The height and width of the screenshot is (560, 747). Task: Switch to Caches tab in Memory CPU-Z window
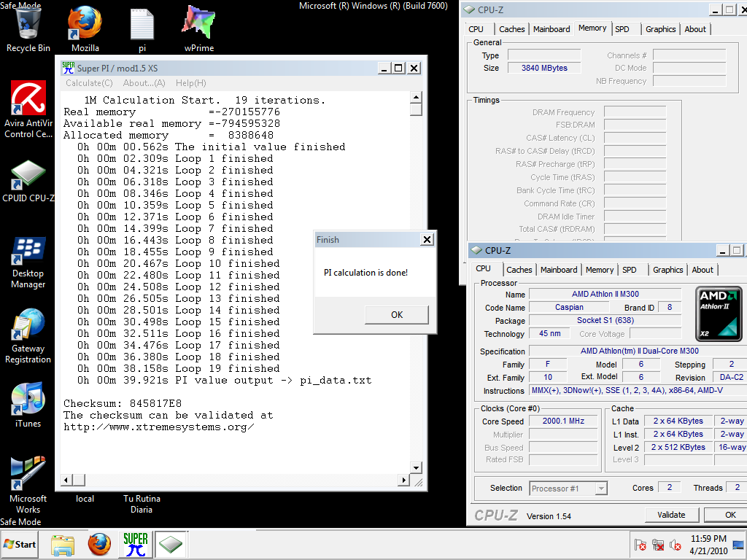[x=511, y=29]
